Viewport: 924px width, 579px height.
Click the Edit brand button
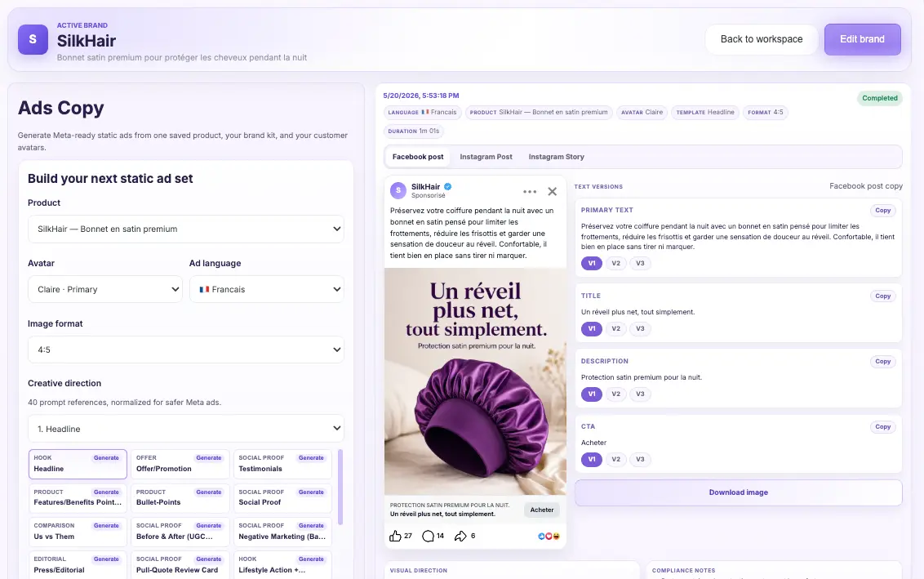862,39
